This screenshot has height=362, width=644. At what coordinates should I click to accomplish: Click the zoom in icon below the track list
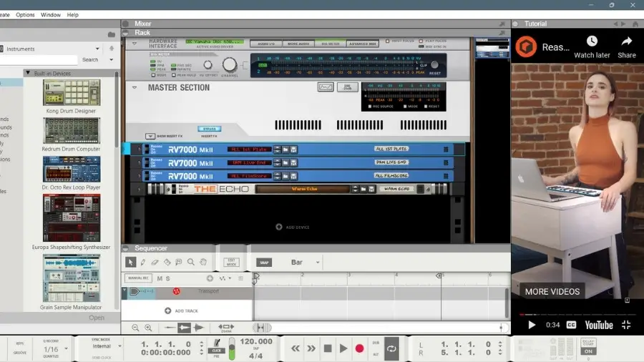(x=148, y=328)
